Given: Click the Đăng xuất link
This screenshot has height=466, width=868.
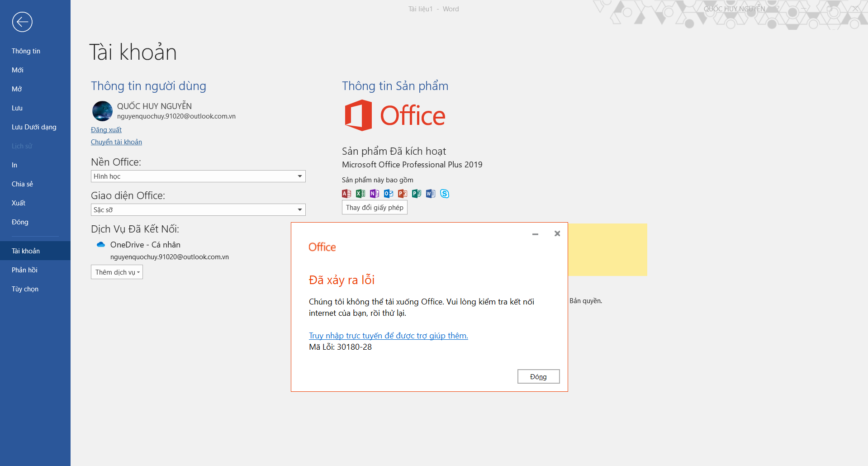Looking at the screenshot, I should (x=106, y=130).
